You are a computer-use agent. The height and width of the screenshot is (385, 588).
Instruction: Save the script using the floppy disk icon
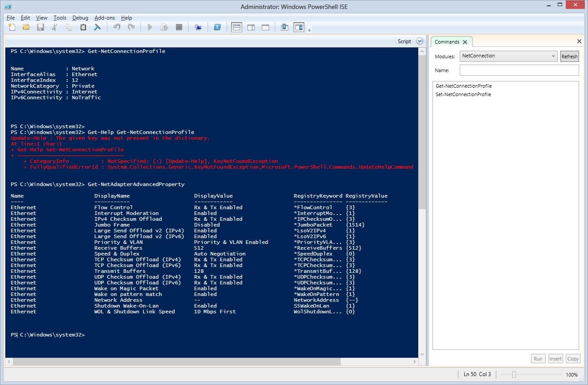pos(41,28)
